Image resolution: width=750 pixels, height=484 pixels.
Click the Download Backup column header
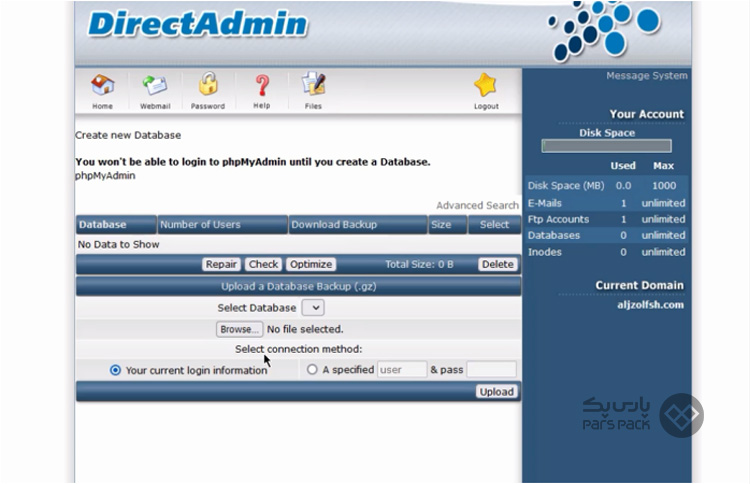click(x=358, y=225)
